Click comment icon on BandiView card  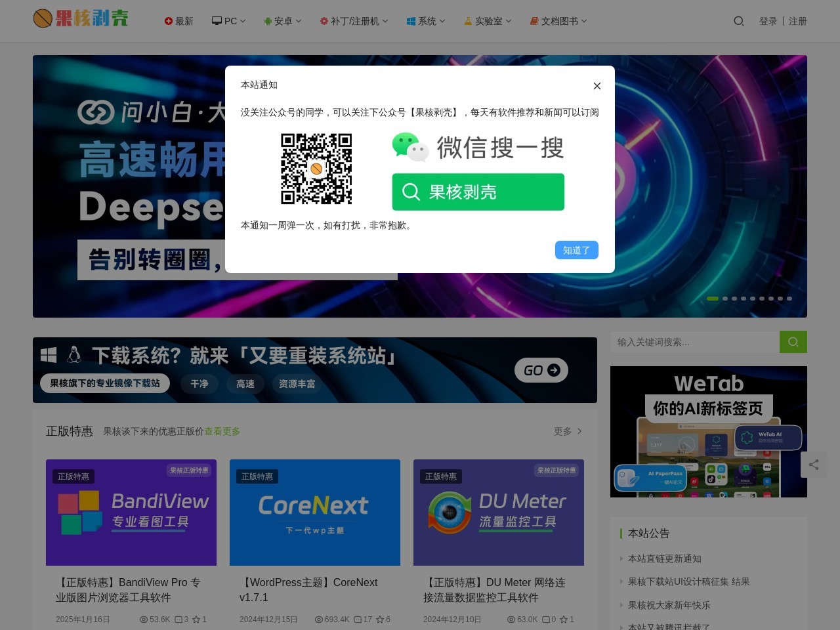click(178, 619)
